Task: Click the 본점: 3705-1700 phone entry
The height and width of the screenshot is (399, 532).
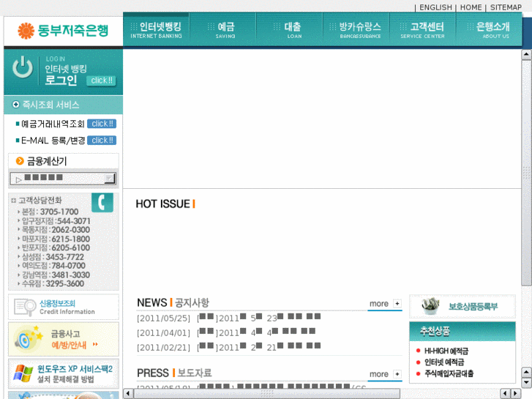Action: click(48, 212)
